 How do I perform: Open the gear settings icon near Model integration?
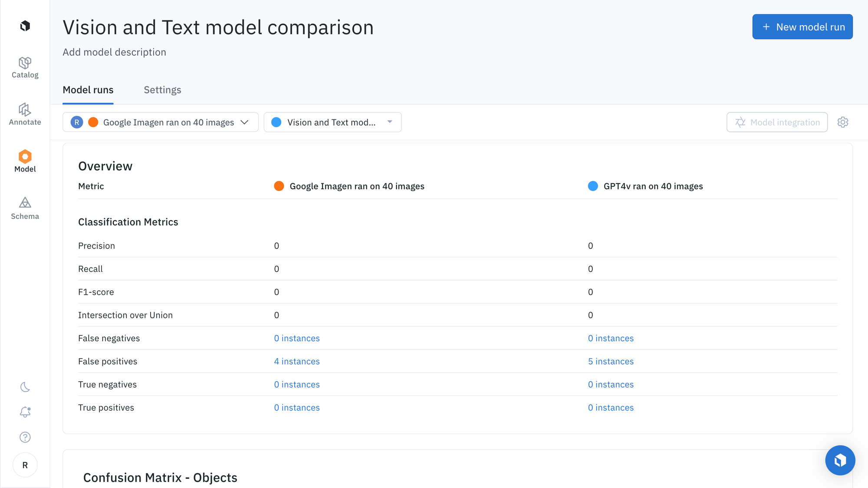842,122
